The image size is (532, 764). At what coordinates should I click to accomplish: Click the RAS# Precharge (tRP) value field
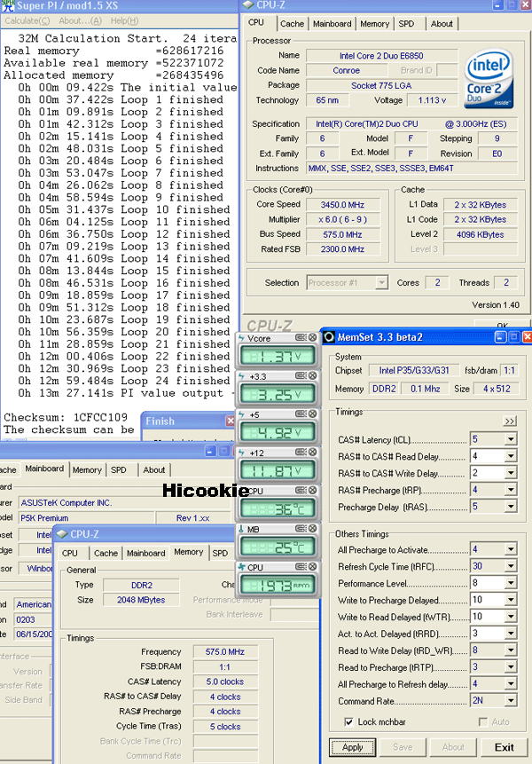click(485, 490)
